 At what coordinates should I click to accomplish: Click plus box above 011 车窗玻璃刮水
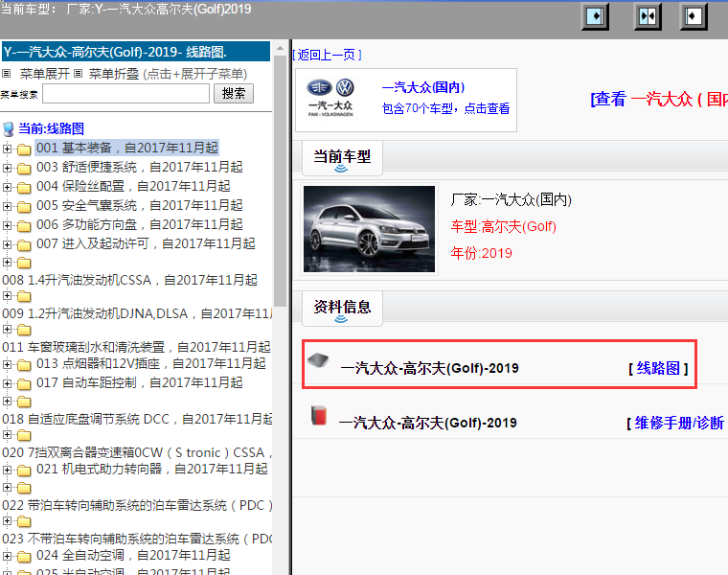click(x=7, y=330)
